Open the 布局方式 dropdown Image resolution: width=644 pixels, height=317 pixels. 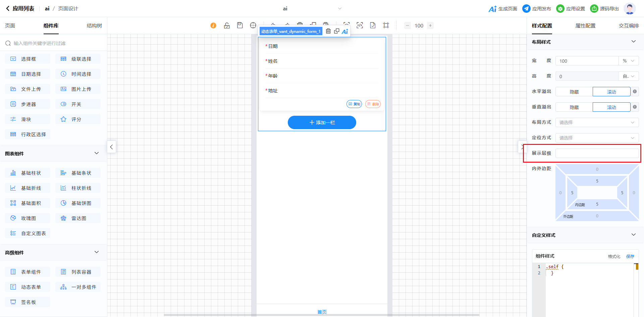(597, 122)
